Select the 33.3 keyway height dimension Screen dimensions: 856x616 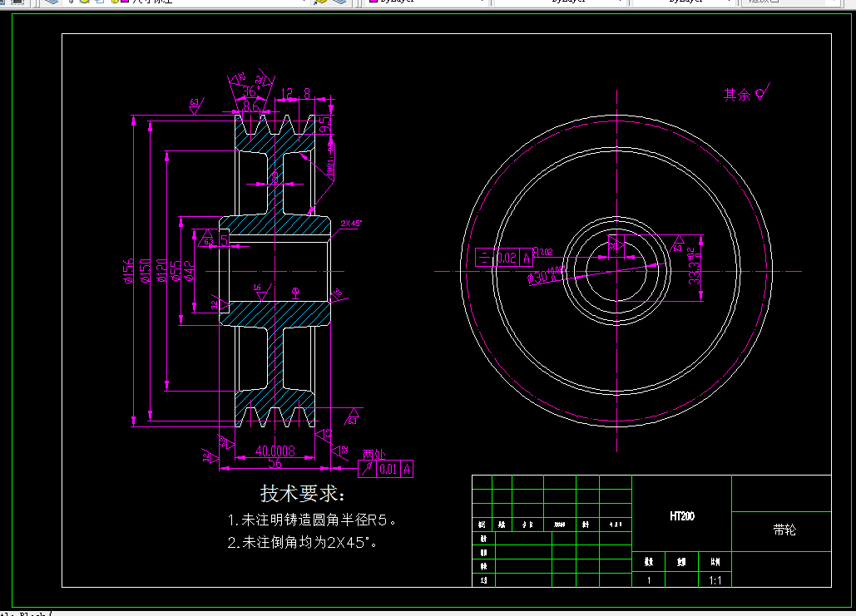click(693, 266)
